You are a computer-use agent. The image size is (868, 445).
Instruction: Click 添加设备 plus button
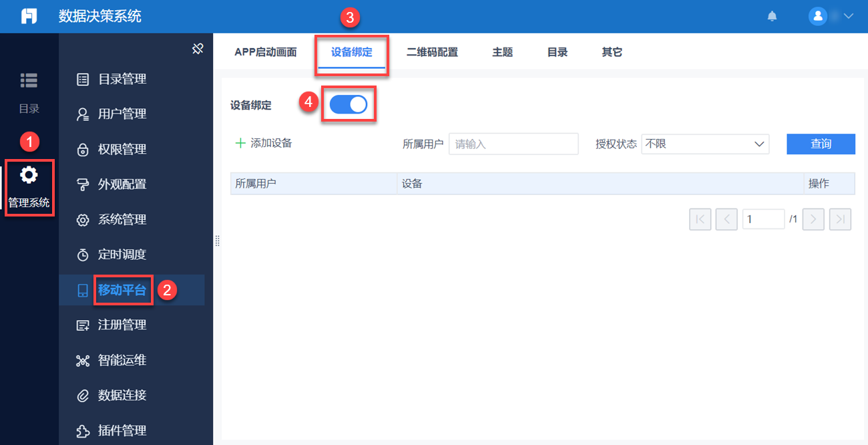(x=264, y=143)
